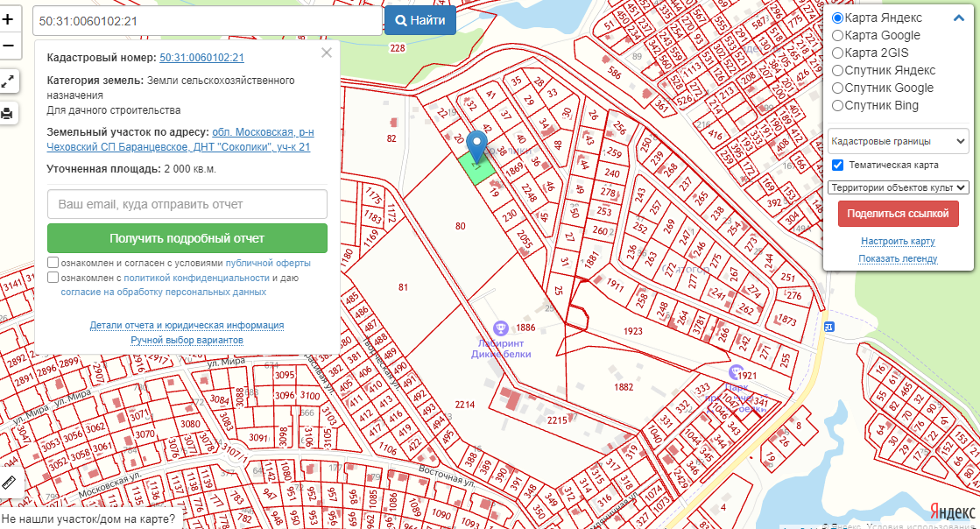The width and height of the screenshot is (980, 529).
Task: Collapse the map layers panel chevron
Action: point(958,18)
